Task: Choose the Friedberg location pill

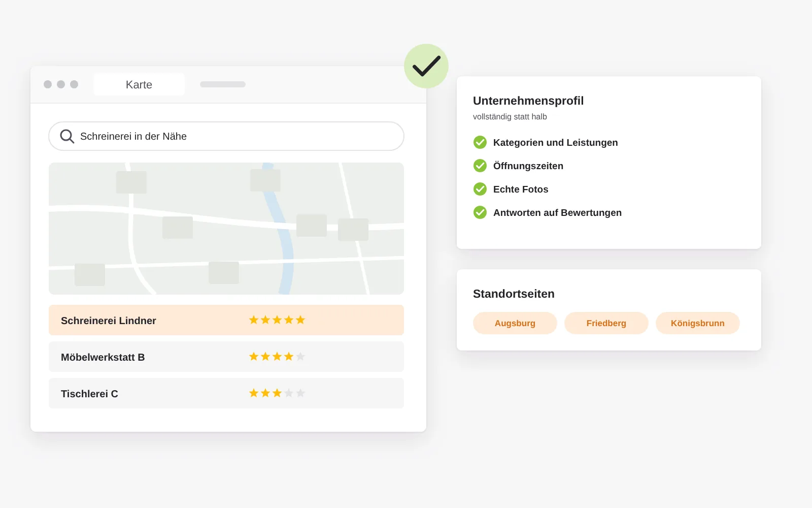Action: click(606, 323)
